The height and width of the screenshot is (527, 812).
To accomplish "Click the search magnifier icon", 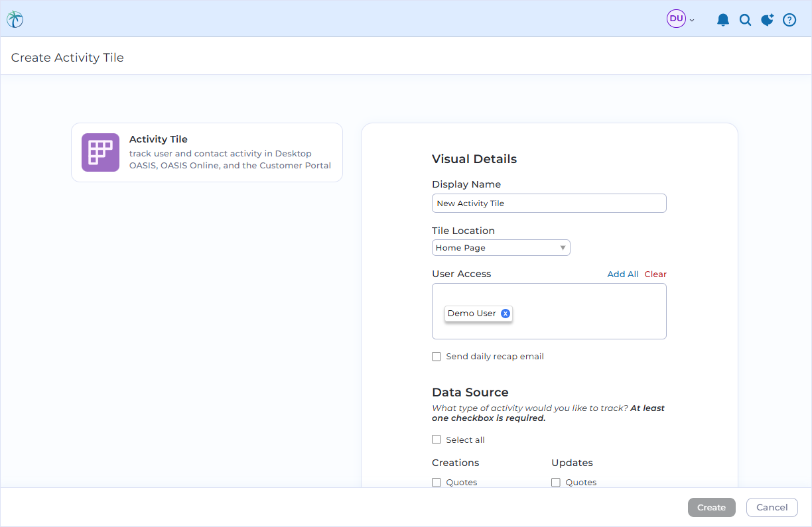I will pyautogui.click(x=745, y=20).
